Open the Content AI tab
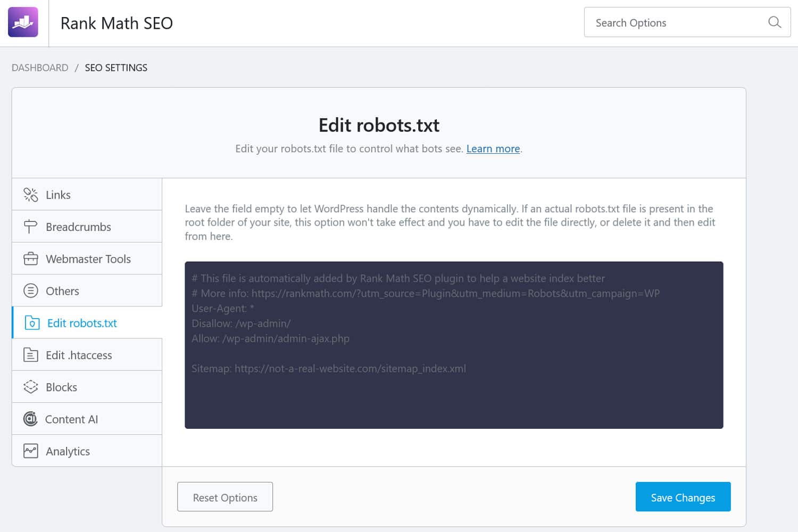 click(x=87, y=419)
